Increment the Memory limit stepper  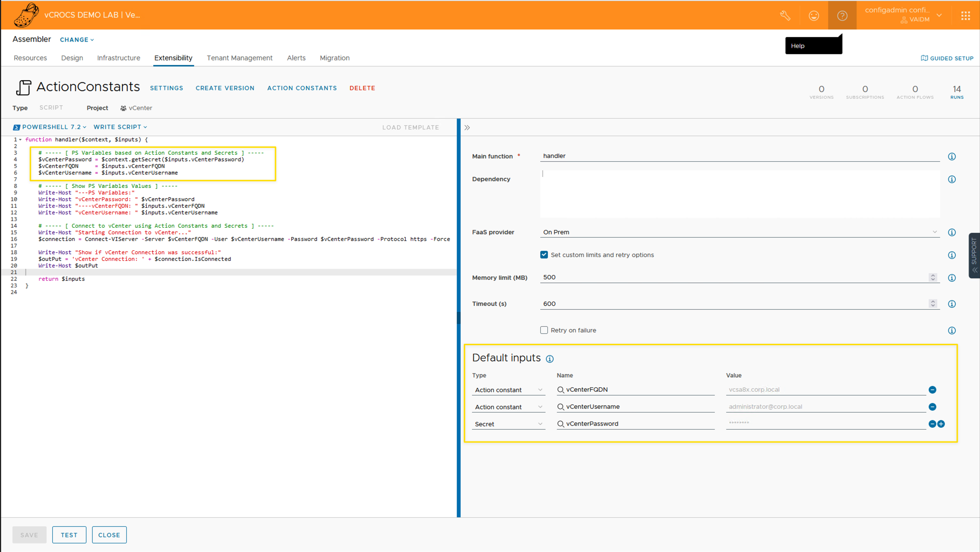[933, 275]
